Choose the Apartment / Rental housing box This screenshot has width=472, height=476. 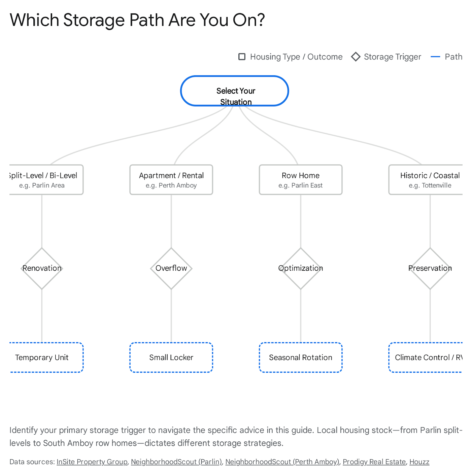pyautogui.click(x=171, y=180)
